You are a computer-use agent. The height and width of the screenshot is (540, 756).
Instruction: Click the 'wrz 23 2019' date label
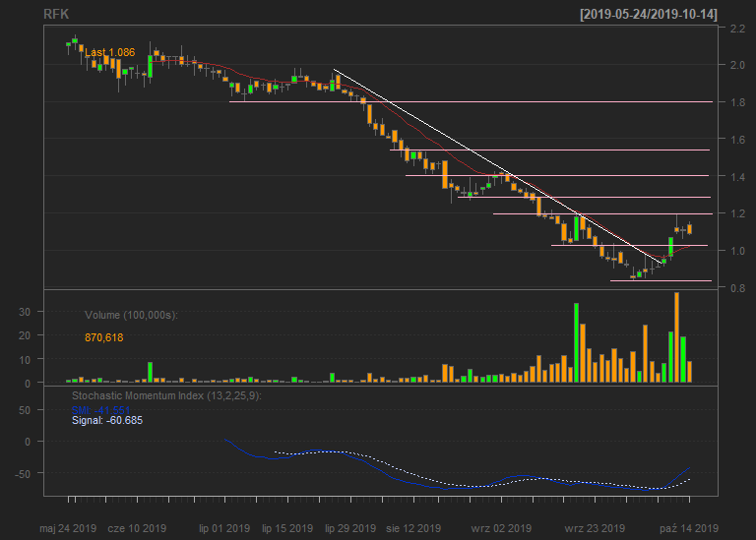(595, 528)
